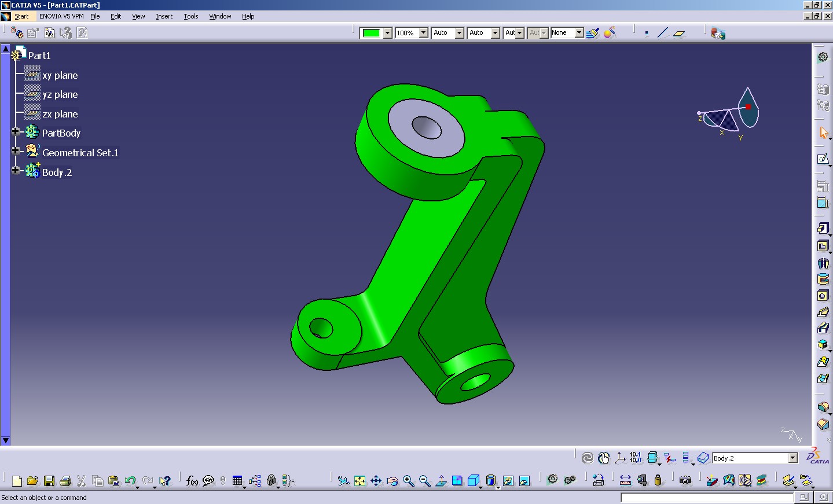Click the New document icon
Image resolution: width=833 pixels, height=504 pixels.
pyautogui.click(x=17, y=481)
